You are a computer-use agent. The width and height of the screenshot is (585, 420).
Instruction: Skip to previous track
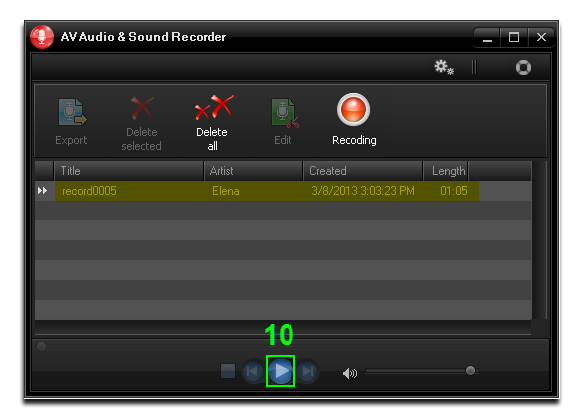point(253,371)
